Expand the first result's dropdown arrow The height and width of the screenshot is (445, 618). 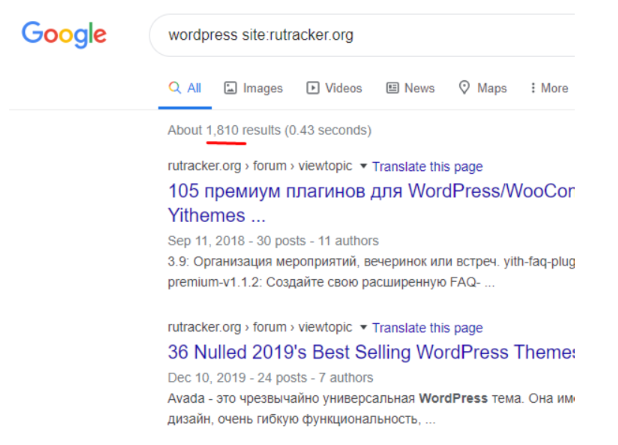(x=363, y=167)
